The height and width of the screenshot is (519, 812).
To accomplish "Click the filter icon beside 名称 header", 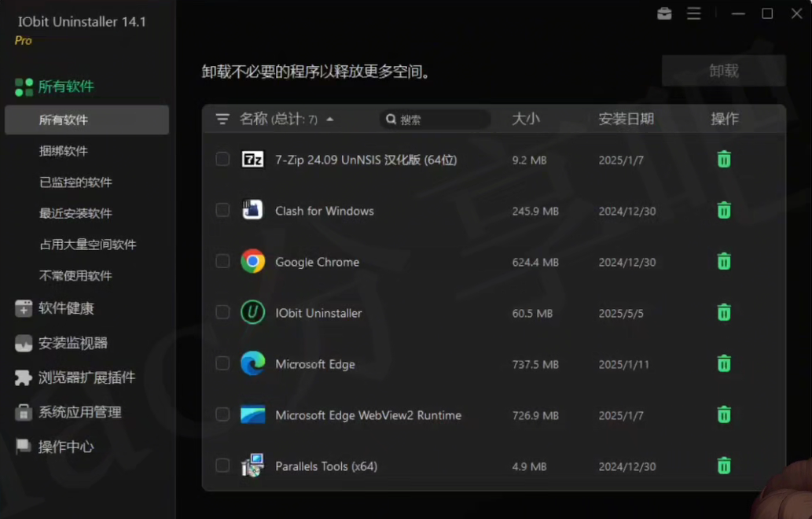I will (x=222, y=120).
